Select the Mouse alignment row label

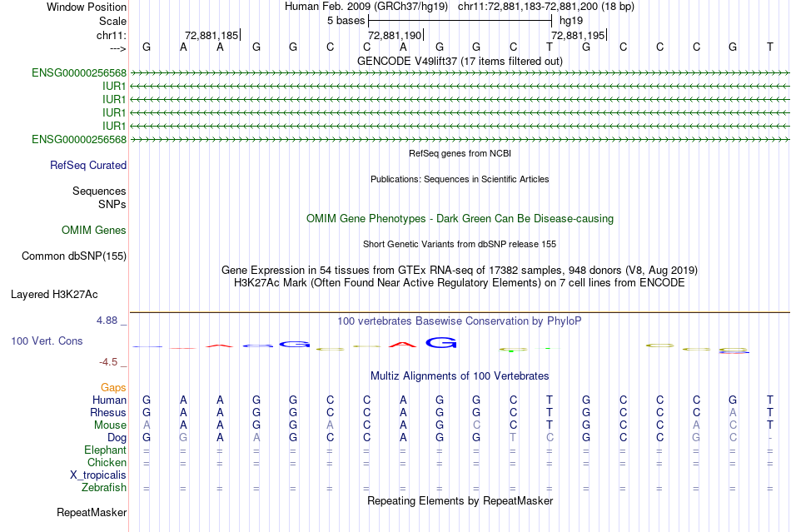pos(110,425)
